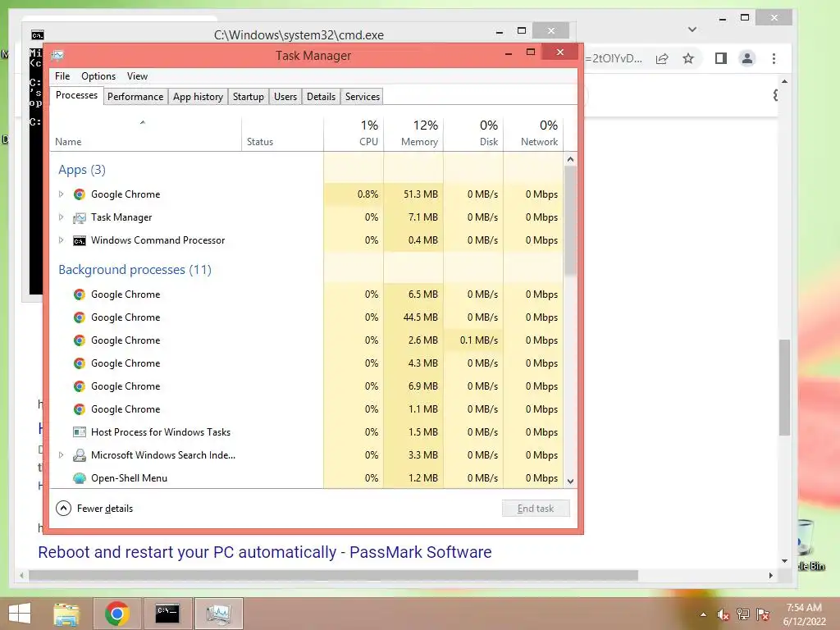
Task: Expand Microsoft Windows Search Indexer row
Action: click(61, 455)
